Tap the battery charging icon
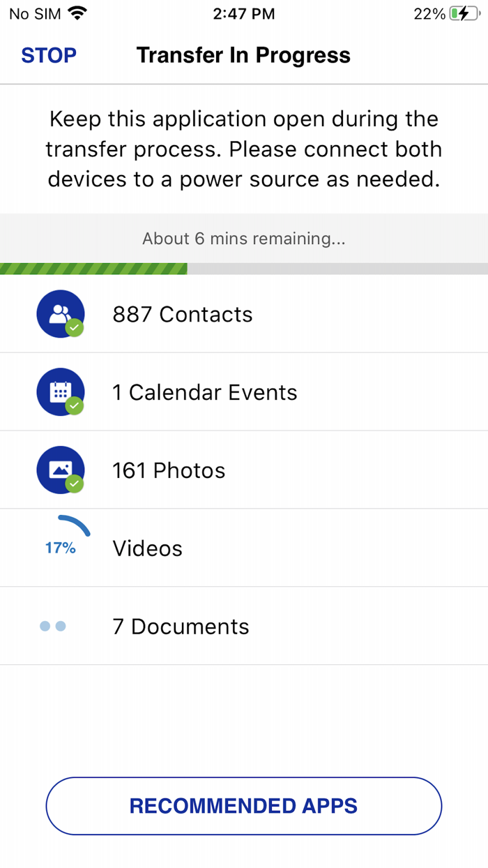488x868 pixels. pos(463,14)
